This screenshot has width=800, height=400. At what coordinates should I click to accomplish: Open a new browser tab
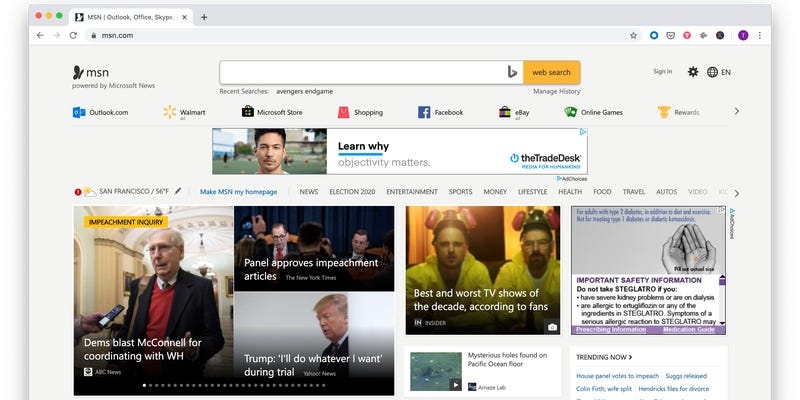pyautogui.click(x=204, y=17)
